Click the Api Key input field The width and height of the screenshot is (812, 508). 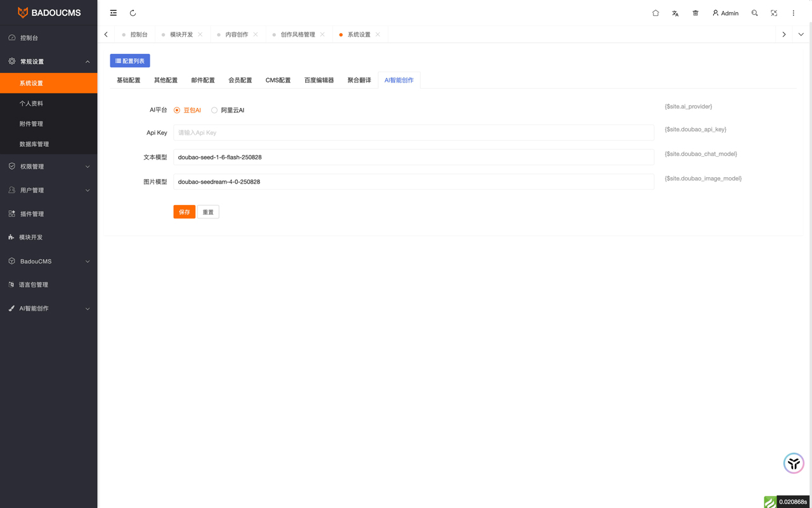click(x=413, y=133)
